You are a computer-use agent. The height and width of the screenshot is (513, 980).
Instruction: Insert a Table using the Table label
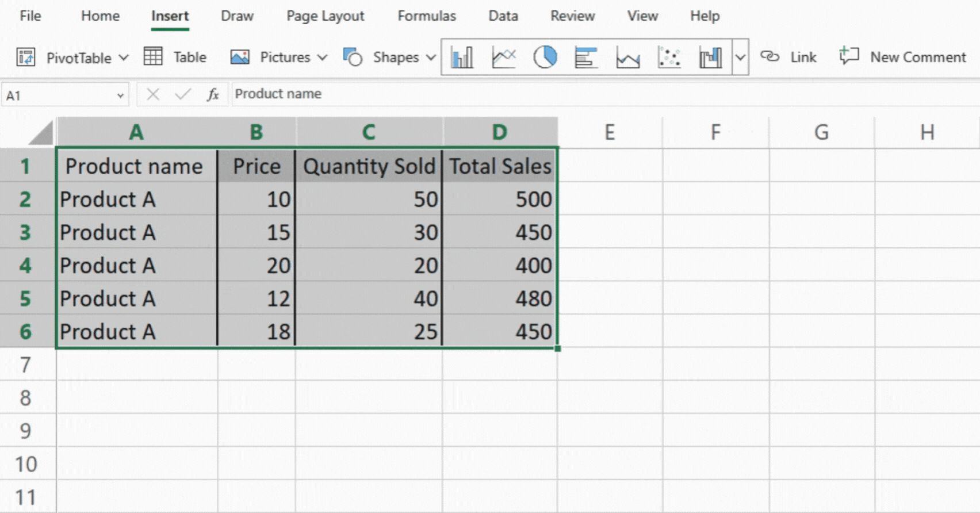[x=190, y=57]
